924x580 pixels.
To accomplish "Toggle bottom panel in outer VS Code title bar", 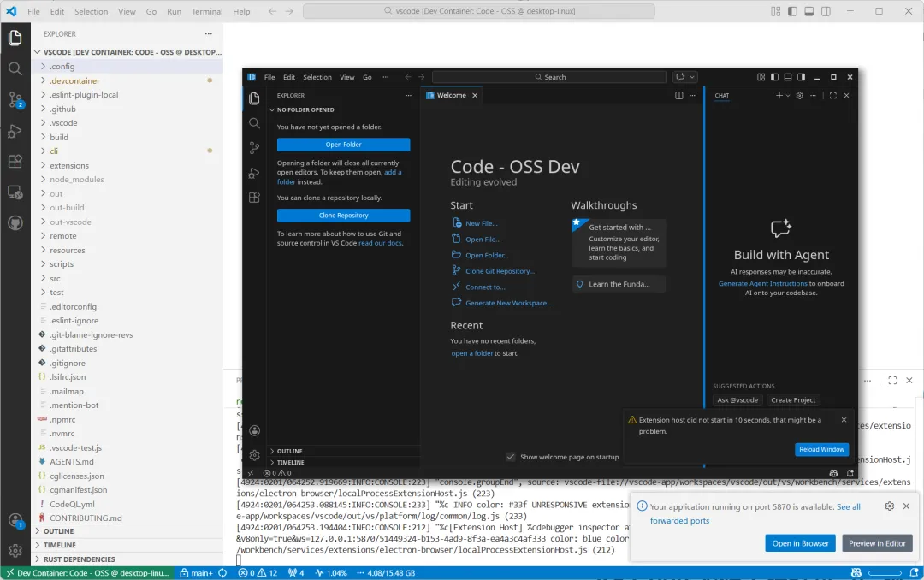I will 809,11.
